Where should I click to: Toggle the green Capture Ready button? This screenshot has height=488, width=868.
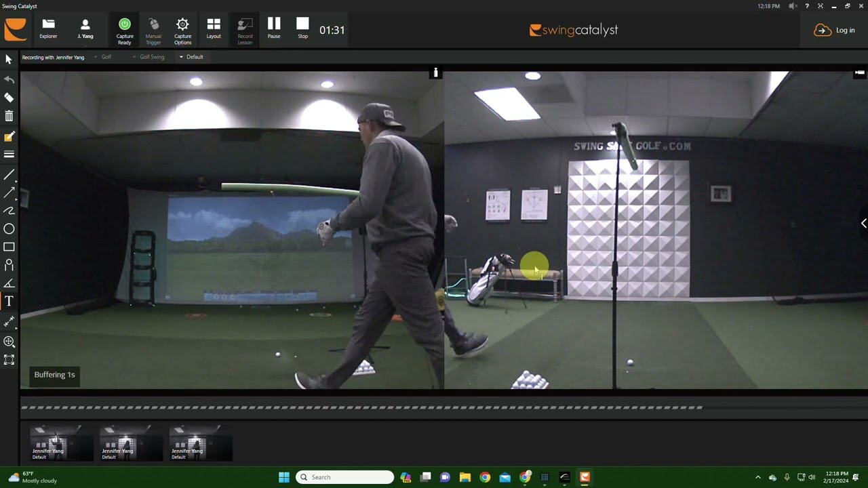pos(125,31)
